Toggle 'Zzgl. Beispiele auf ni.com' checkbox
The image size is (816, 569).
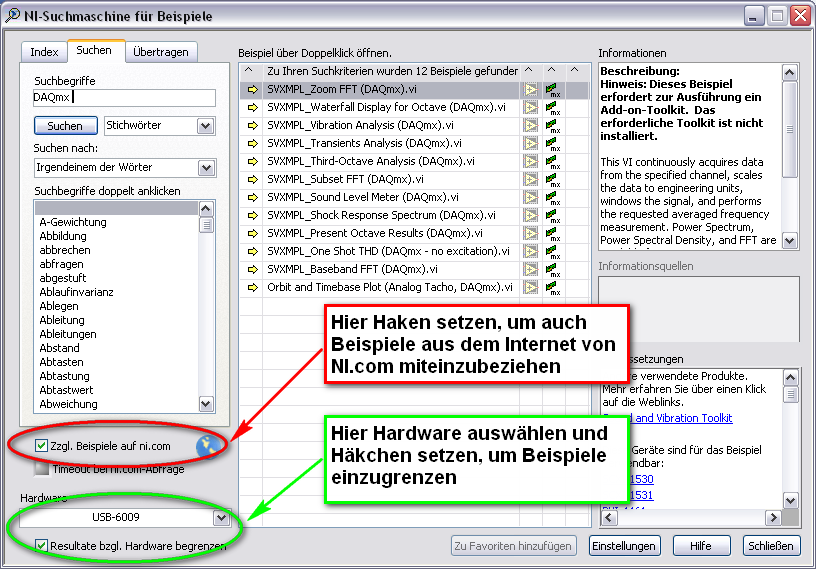pyautogui.click(x=41, y=446)
